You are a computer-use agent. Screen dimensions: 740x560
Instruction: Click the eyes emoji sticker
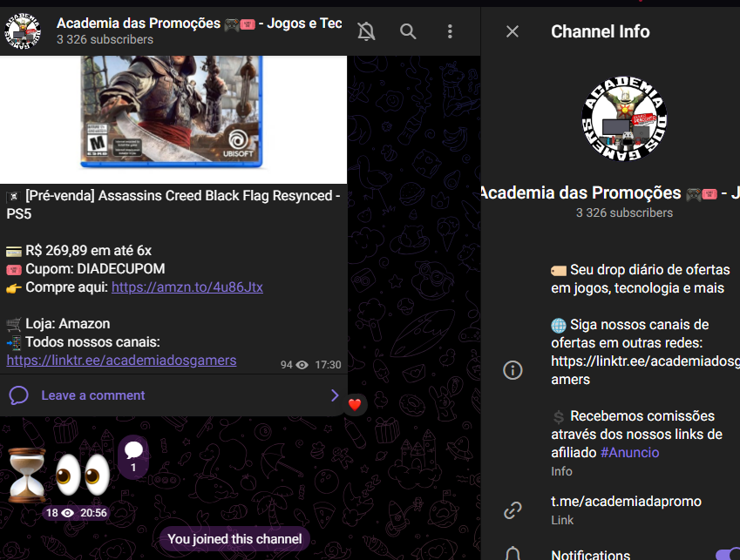[84, 475]
